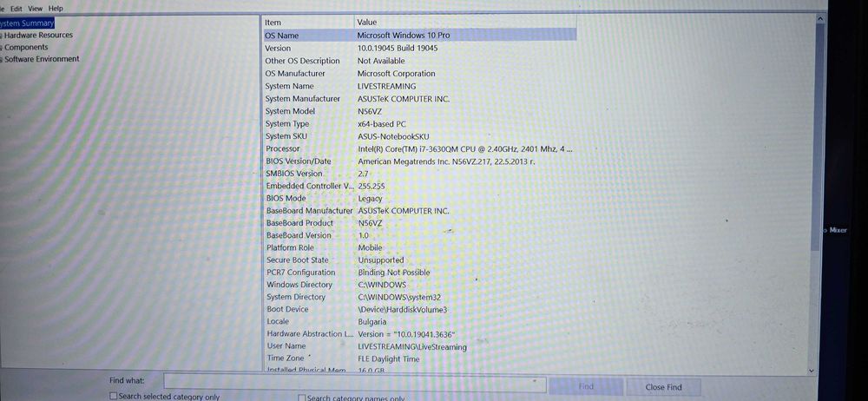
Task: Click value C:\WINDOWS\system32
Action: 399,298
